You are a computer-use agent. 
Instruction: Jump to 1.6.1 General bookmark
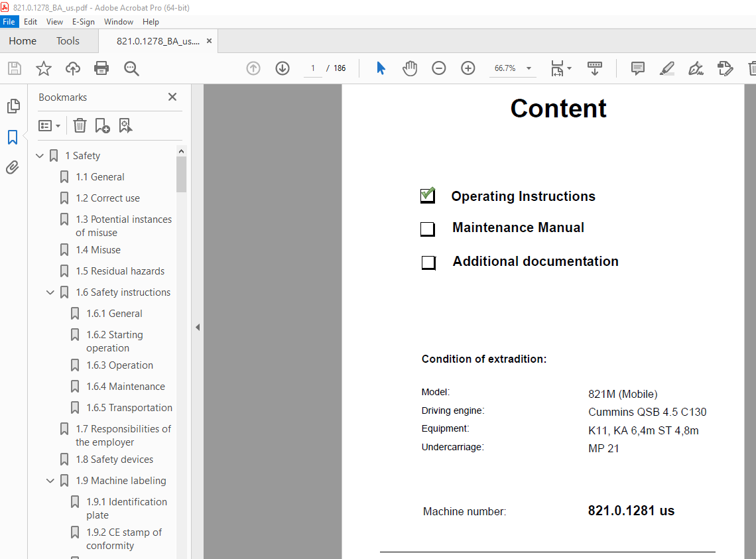114,314
